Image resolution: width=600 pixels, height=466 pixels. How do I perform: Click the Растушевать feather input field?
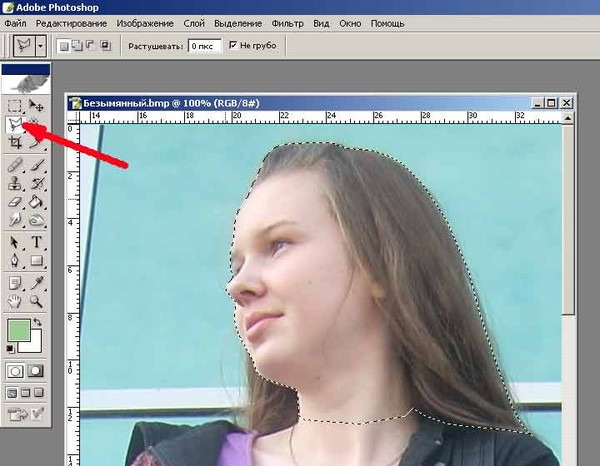(x=205, y=46)
